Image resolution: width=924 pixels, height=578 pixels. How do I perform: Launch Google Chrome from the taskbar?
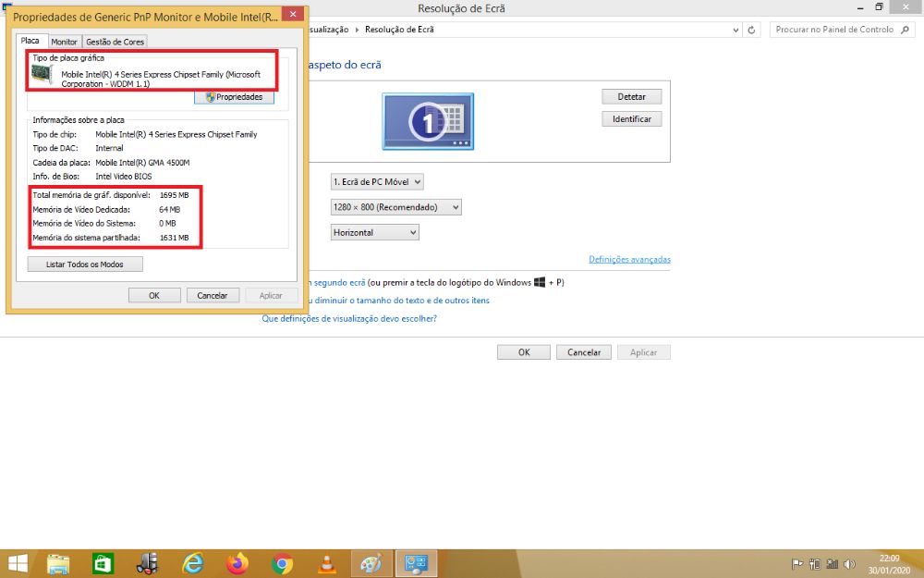coord(282,564)
